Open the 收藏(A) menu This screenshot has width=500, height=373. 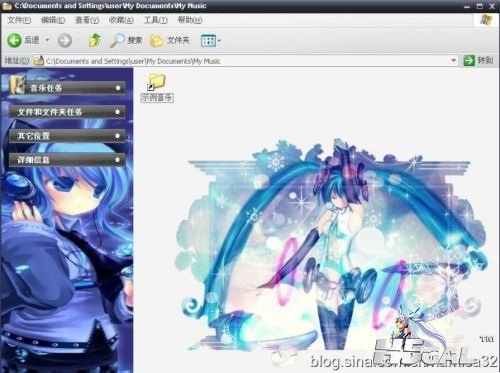tap(121, 20)
